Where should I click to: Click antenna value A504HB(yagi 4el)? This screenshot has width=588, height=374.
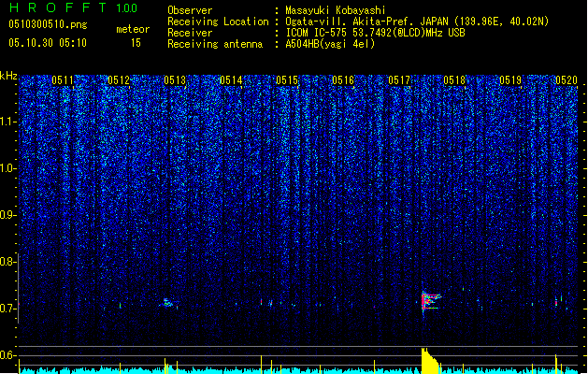click(330, 44)
